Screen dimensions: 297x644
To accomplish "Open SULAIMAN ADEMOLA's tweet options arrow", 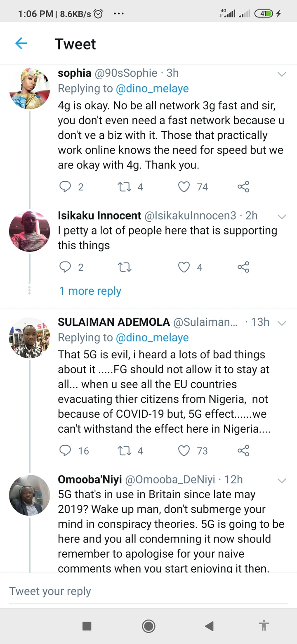I will point(282,323).
